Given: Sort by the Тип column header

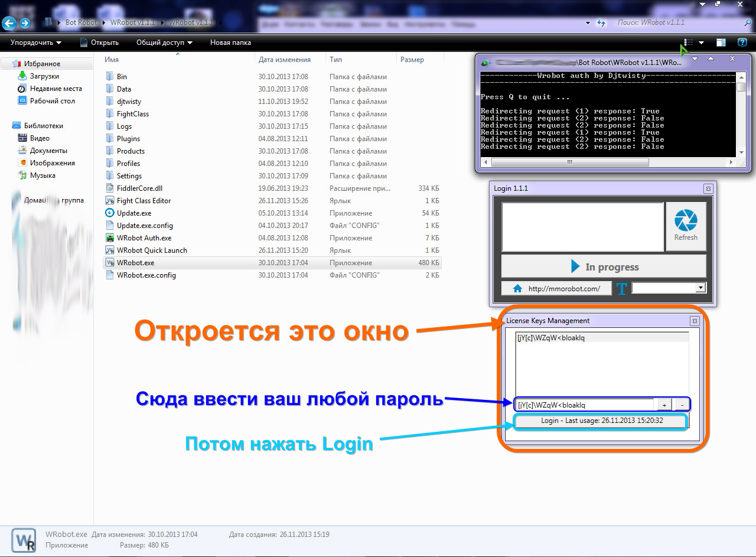Looking at the screenshot, I should coord(335,60).
